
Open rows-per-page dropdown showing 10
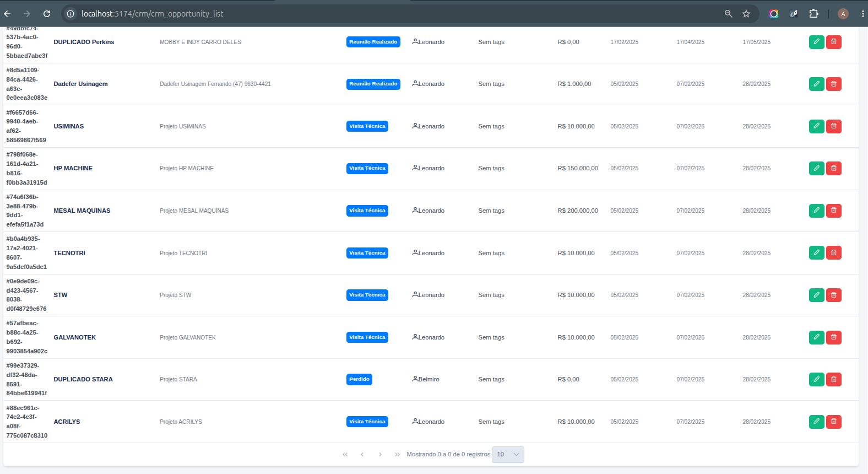(508, 455)
